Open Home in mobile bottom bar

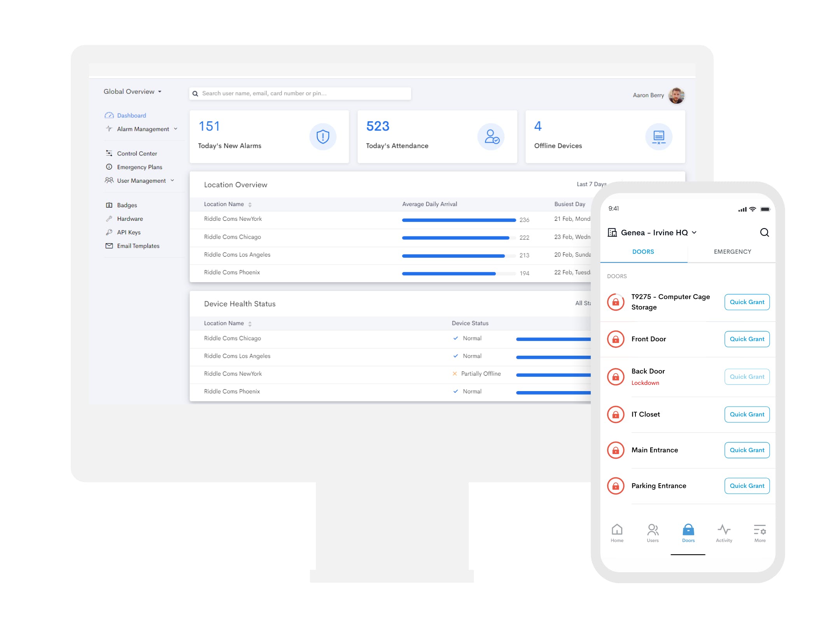click(617, 533)
